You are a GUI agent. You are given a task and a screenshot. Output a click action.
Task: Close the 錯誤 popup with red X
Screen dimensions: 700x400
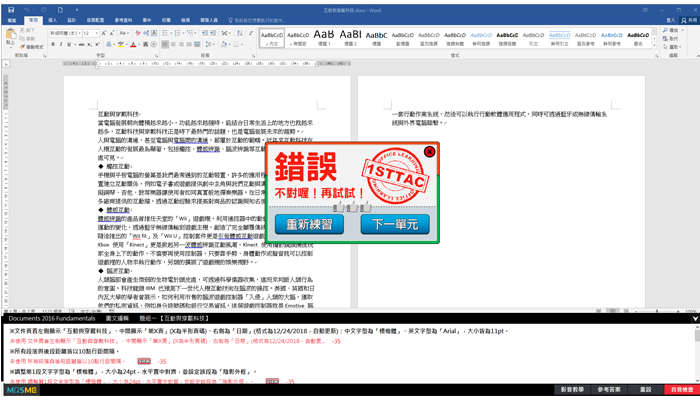click(429, 152)
